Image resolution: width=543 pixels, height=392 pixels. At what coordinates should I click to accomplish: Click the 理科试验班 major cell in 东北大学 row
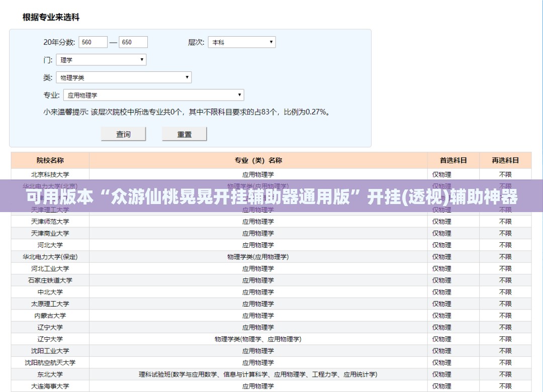coord(258,375)
